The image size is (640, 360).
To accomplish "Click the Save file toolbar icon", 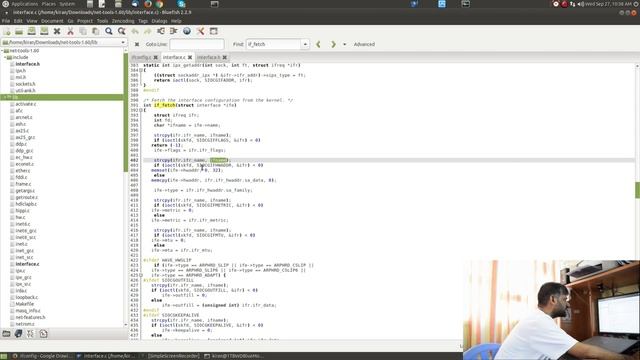I will [31, 31].
